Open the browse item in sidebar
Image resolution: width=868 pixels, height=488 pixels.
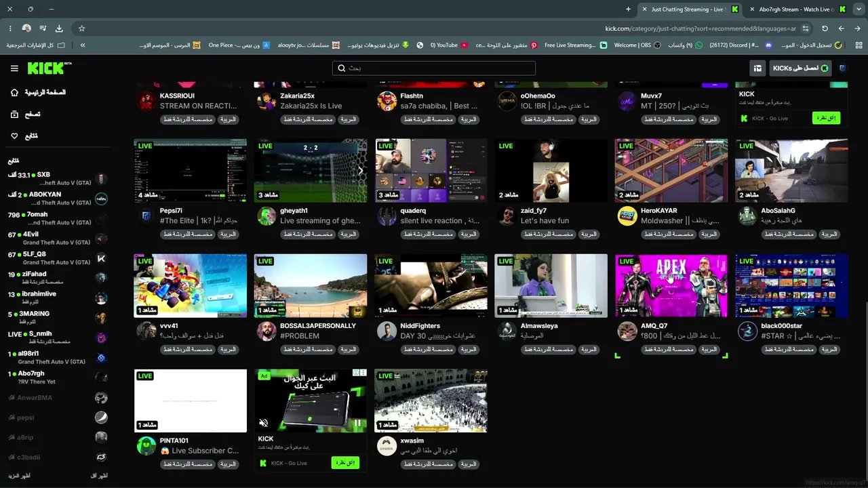coord(27,115)
